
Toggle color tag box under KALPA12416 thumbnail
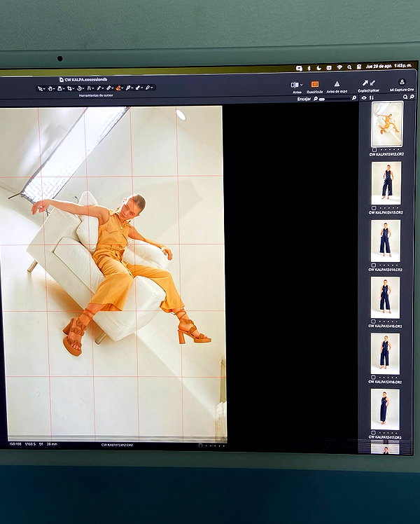coord(373,378)
